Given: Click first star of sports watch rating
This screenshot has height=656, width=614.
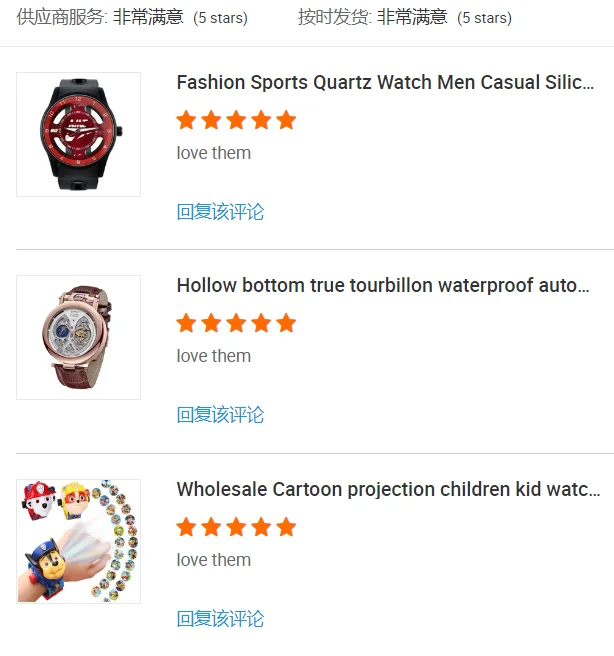Looking at the screenshot, I should (x=186, y=120).
